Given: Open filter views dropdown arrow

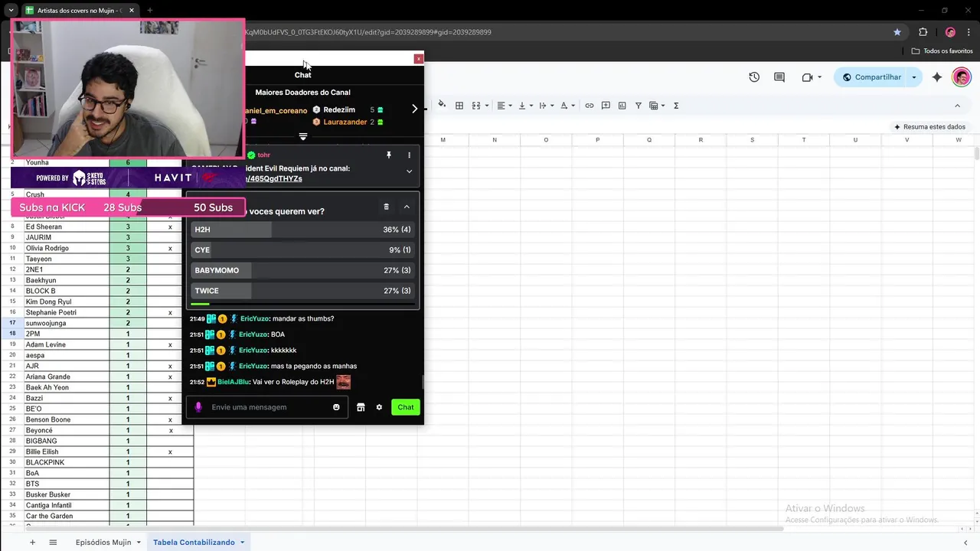Looking at the screenshot, I should (x=662, y=106).
